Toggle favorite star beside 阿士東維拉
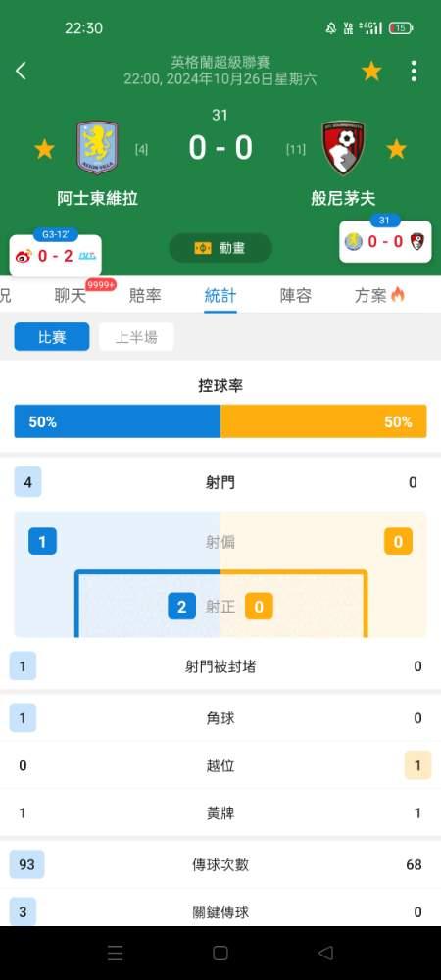Screen dimensions: 441x980 pyautogui.click(x=44, y=149)
